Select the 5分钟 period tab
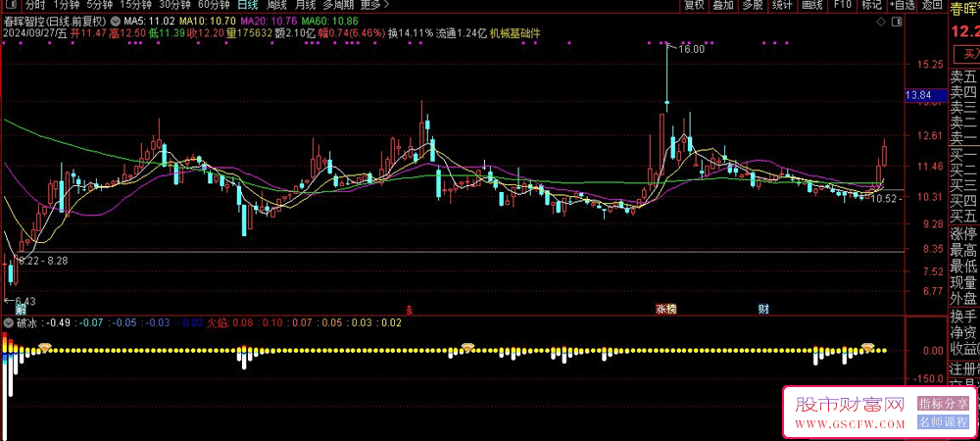This screenshot has width=980, height=441. [x=99, y=5]
